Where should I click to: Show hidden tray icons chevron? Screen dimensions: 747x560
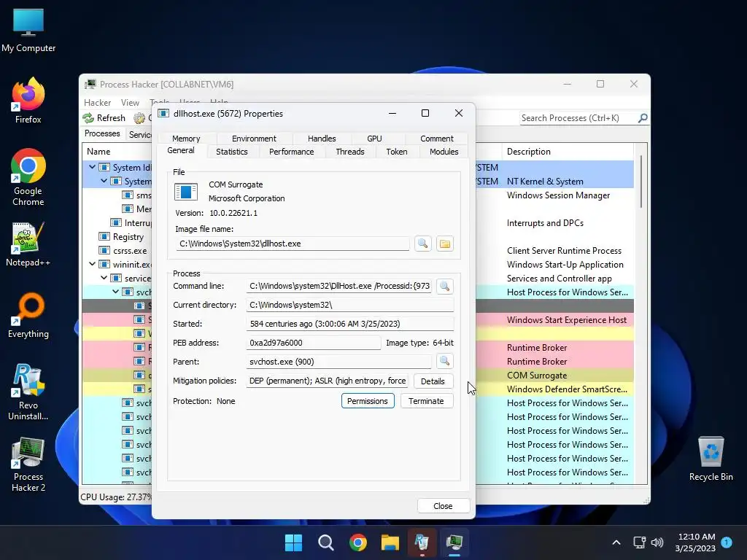(x=616, y=542)
